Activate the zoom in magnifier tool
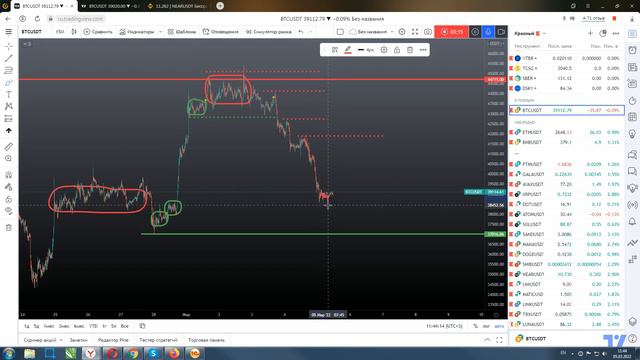This screenshot has width=640, height=360. coord(9,158)
